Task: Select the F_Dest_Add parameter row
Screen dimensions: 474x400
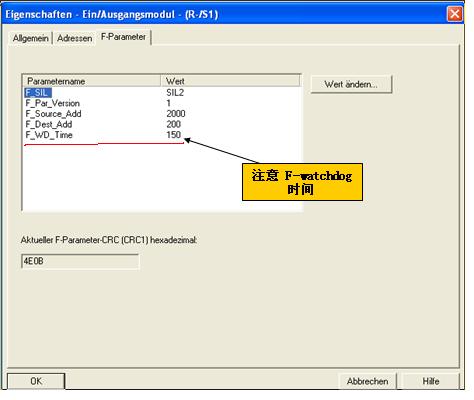Action: click(162, 124)
